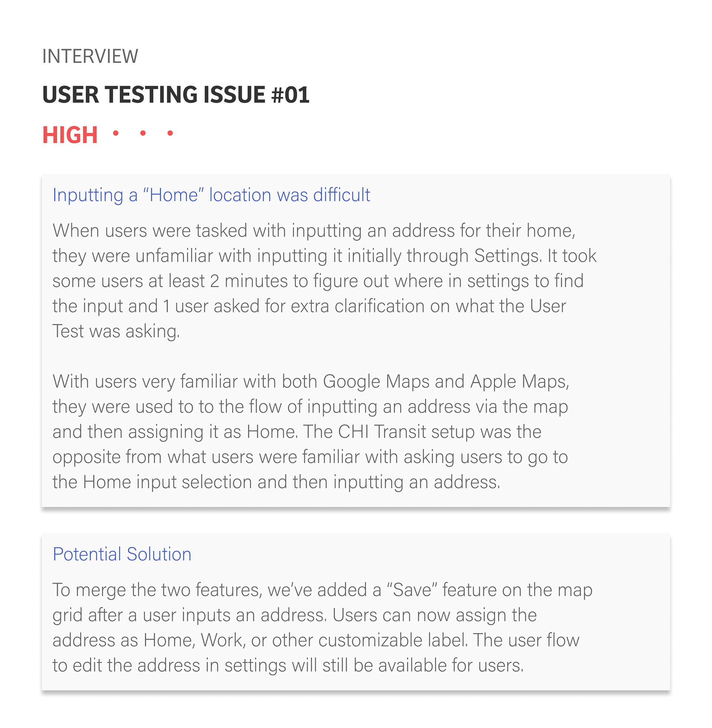Screen dimensions: 712x728
Task: Click the paragraph starting “When users were tasked”
Action: [x=324, y=281]
